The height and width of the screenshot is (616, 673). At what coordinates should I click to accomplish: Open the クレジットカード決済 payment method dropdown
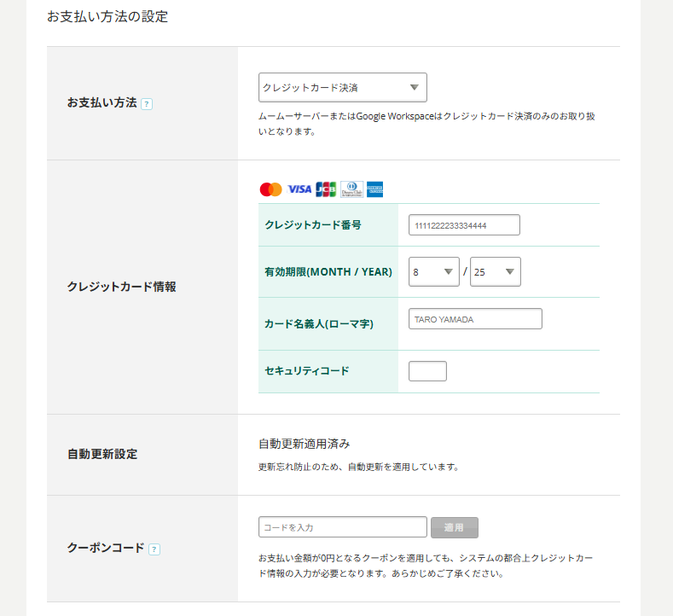342,87
